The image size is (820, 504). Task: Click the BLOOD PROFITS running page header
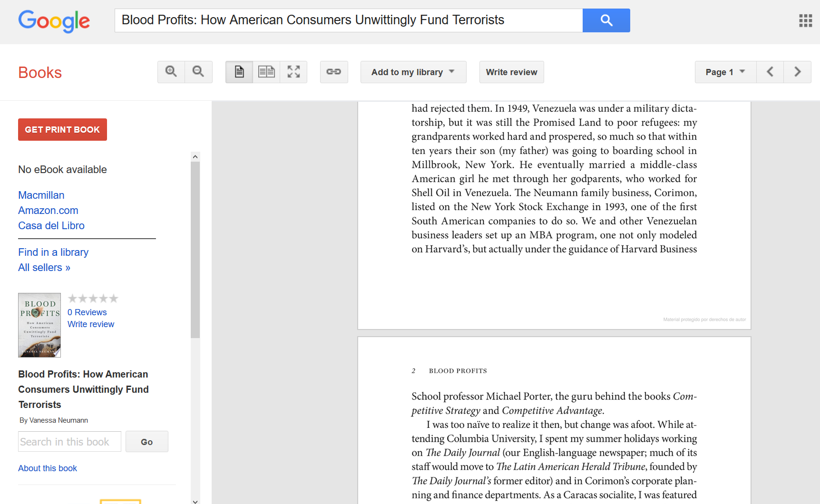coord(458,371)
